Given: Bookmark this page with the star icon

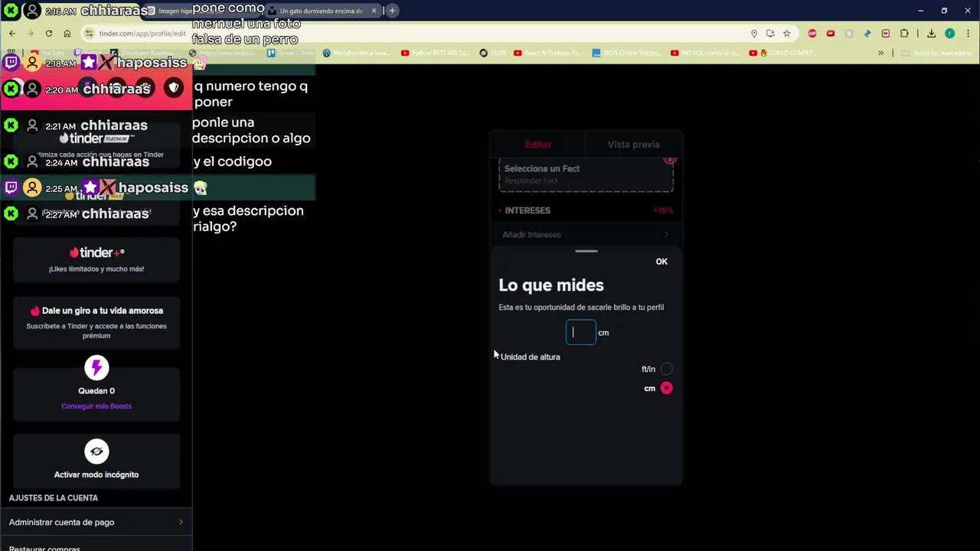Looking at the screenshot, I should pos(786,34).
